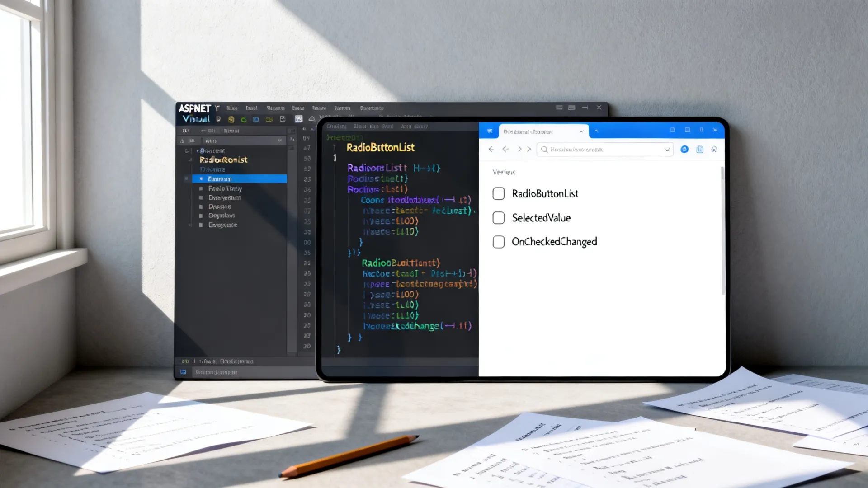868x488 pixels.
Task: Enable the OnCheckedChanged checkbox
Action: (x=498, y=242)
